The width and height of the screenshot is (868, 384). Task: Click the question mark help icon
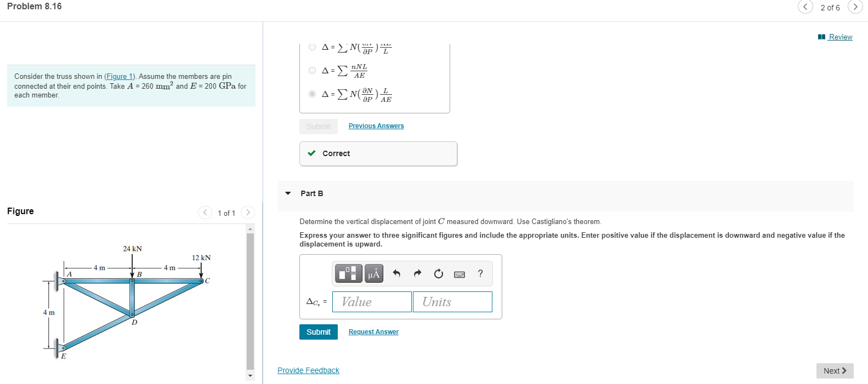(480, 273)
